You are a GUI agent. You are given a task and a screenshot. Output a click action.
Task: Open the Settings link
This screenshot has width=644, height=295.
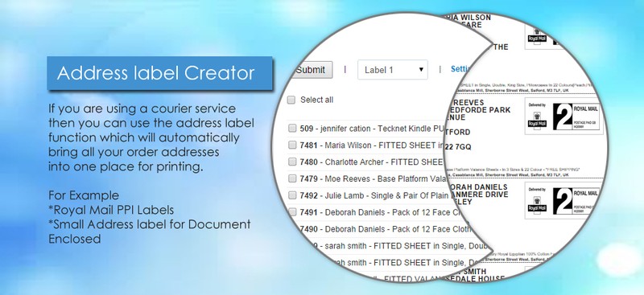coord(460,69)
